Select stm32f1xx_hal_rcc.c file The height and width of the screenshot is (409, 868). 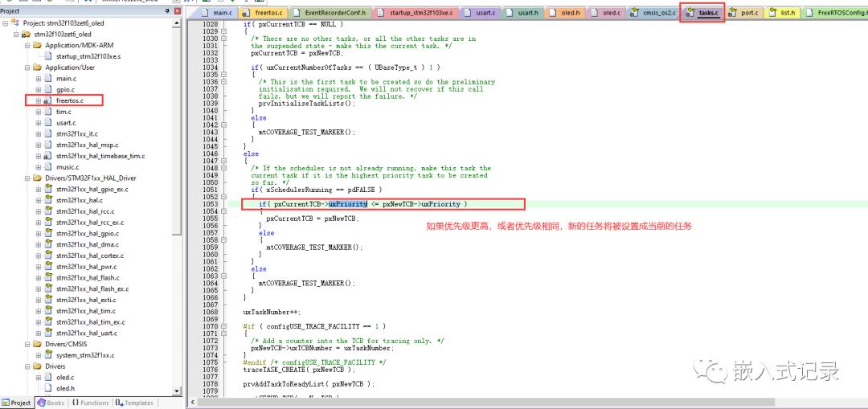coord(85,211)
